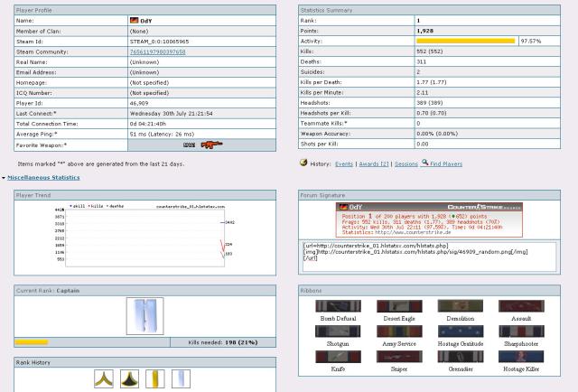
Task: Collapse the Miscellaneous Statistics section
Action: tap(45, 178)
